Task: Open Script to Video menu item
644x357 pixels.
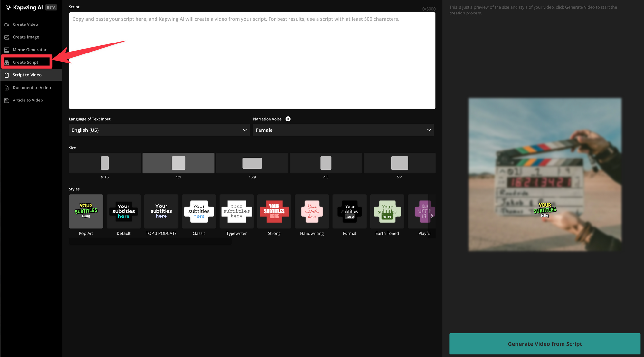Action: [x=27, y=75]
